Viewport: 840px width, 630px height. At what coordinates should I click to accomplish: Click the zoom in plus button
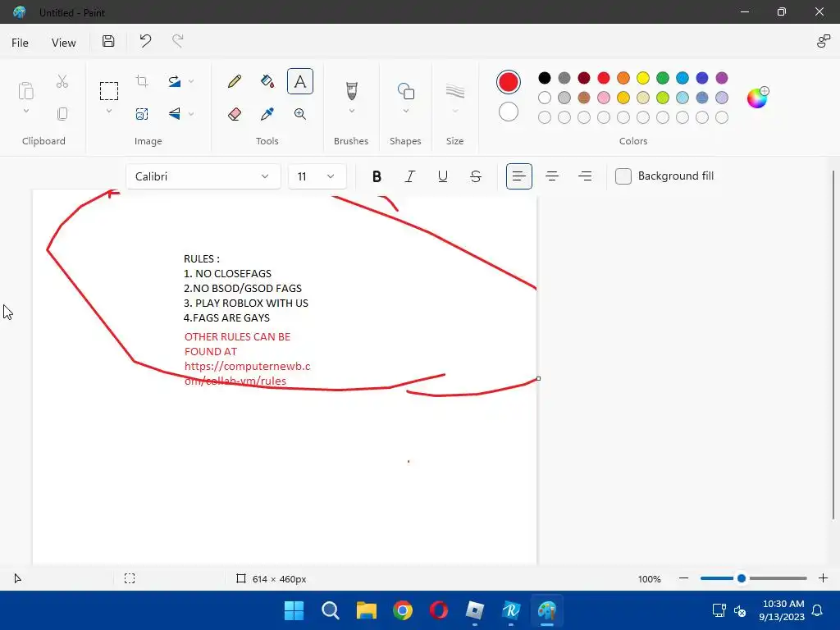[x=824, y=578]
